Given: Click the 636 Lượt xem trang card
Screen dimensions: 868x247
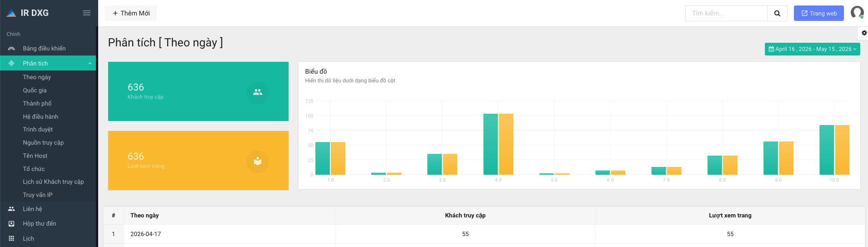Looking at the screenshot, I should point(198,161).
